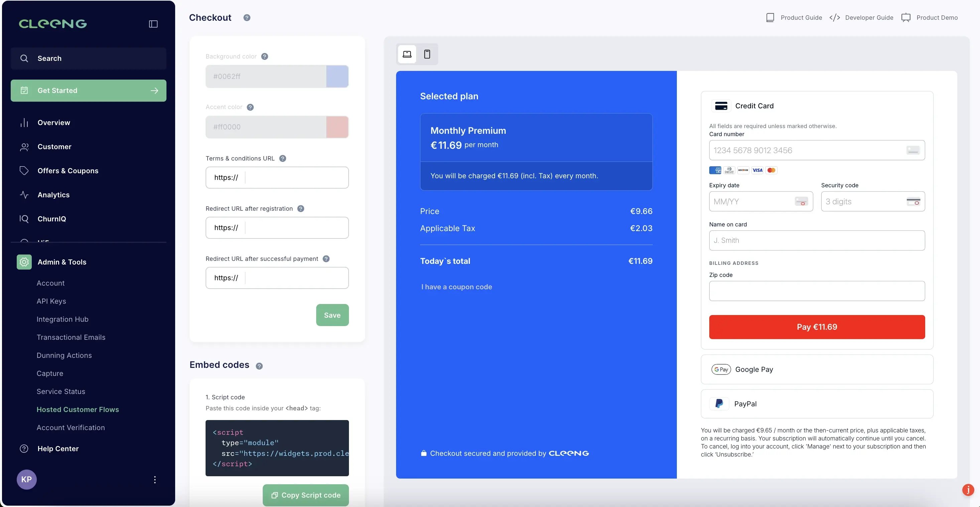Select Hosted Customer Flows
The image size is (980, 507).
tap(78, 410)
